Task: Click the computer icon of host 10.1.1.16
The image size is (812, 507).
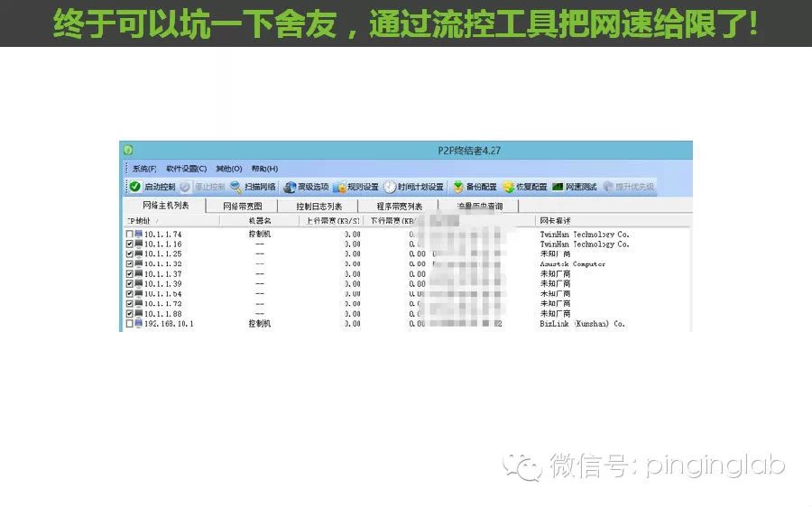Action: tap(138, 244)
